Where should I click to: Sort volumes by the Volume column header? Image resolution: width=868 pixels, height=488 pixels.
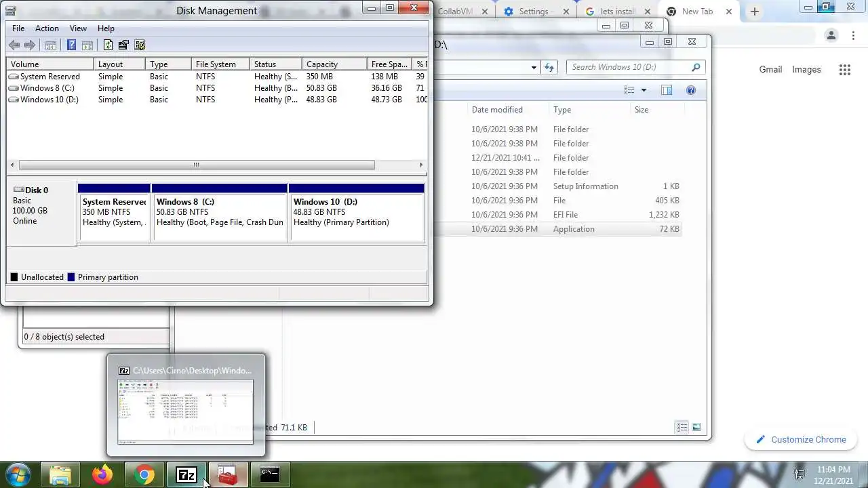pyautogui.click(x=50, y=64)
